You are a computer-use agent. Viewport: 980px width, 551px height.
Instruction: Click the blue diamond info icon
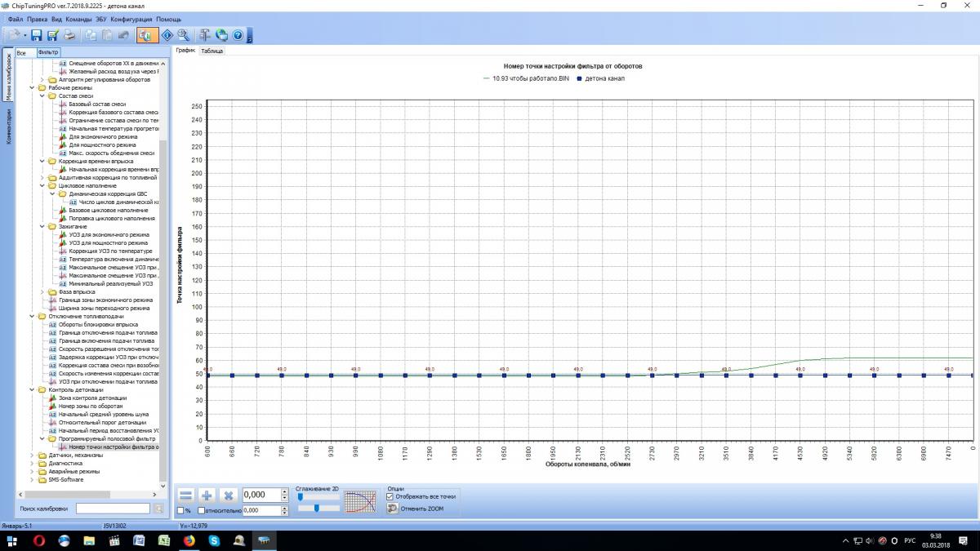[x=167, y=35]
